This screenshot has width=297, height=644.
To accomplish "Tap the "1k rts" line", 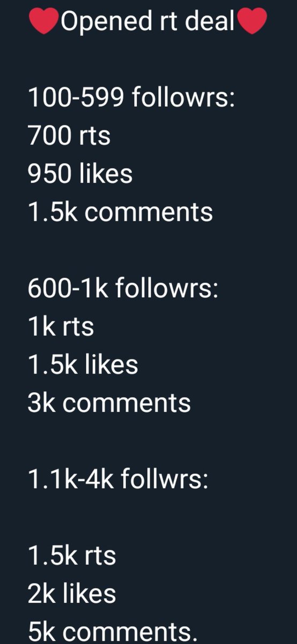I will (61, 326).
